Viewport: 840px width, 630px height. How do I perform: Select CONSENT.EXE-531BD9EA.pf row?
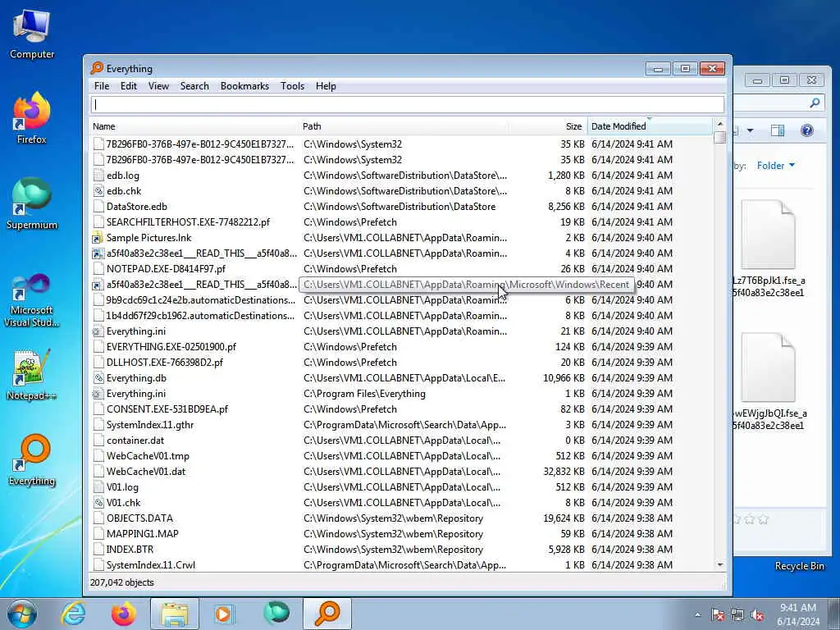pyautogui.click(x=402, y=409)
